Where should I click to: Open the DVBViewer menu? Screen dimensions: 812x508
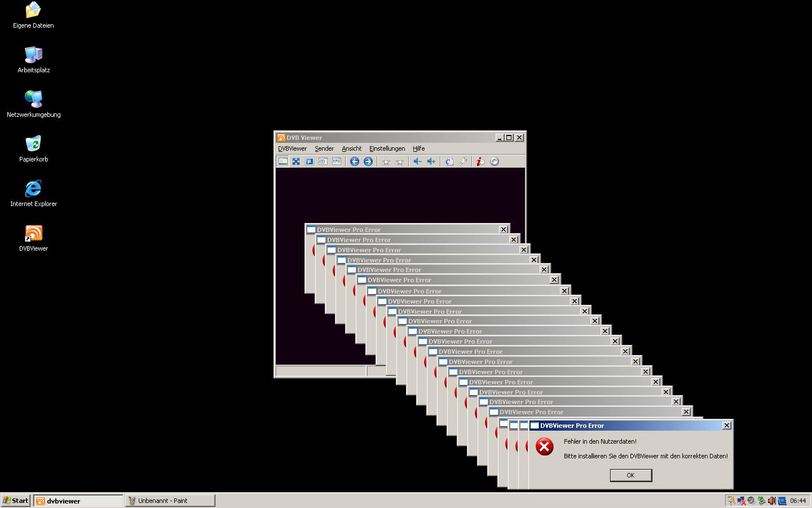(292, 148)
